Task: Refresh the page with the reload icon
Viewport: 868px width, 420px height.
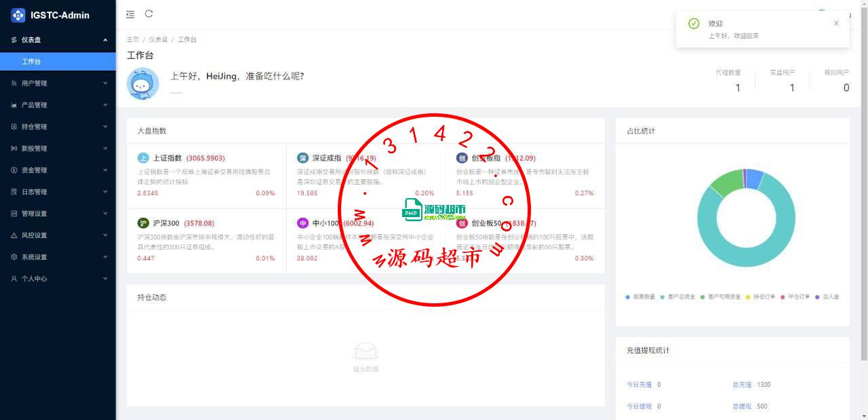Action: [149, 14]
